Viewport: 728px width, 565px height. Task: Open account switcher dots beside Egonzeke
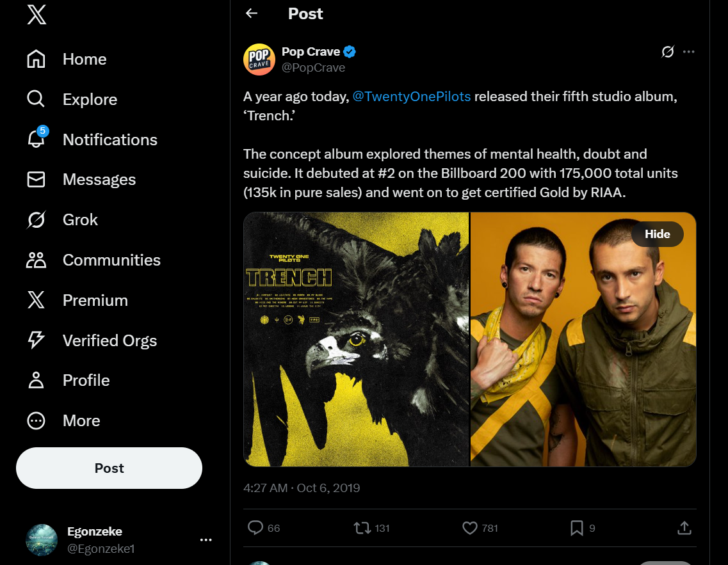click(x=206, y=540)
